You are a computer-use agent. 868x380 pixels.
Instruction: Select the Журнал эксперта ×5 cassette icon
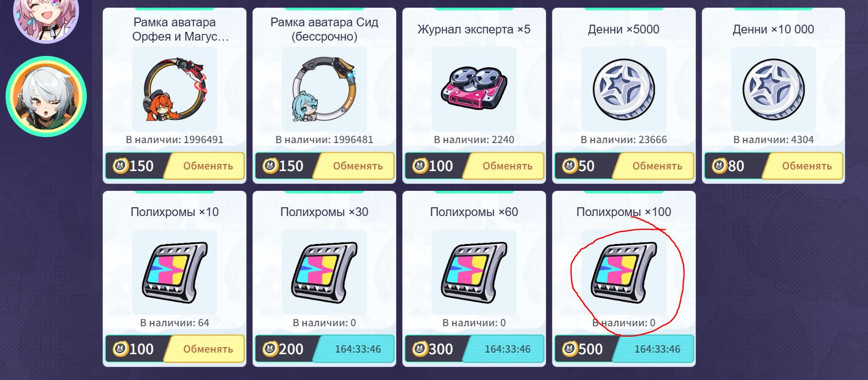474,88
